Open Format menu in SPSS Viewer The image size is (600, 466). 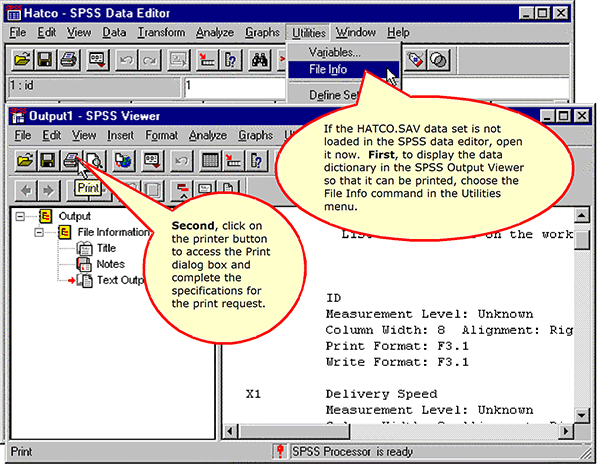(161, 135)
